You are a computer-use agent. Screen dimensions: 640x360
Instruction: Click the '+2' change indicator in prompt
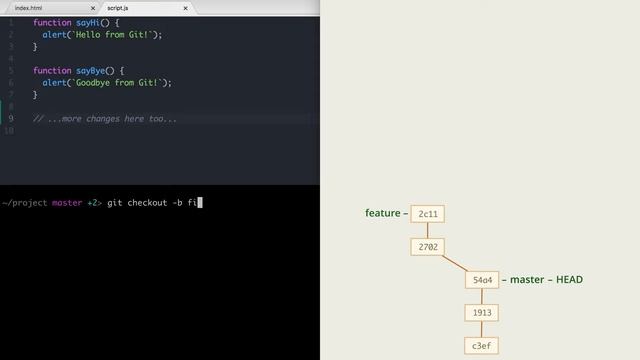click(x=93, y=203)
